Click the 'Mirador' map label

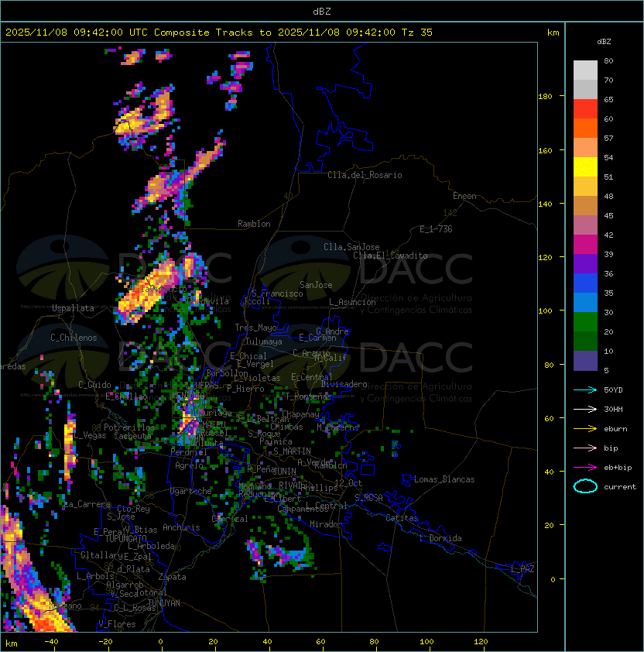point(326,524)
